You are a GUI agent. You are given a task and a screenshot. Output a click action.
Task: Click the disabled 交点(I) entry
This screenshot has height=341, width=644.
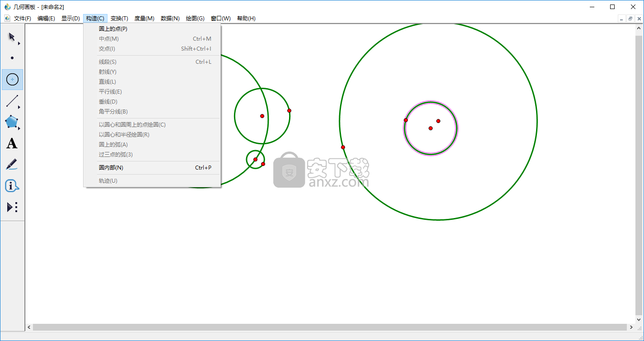tap(152, 49)
